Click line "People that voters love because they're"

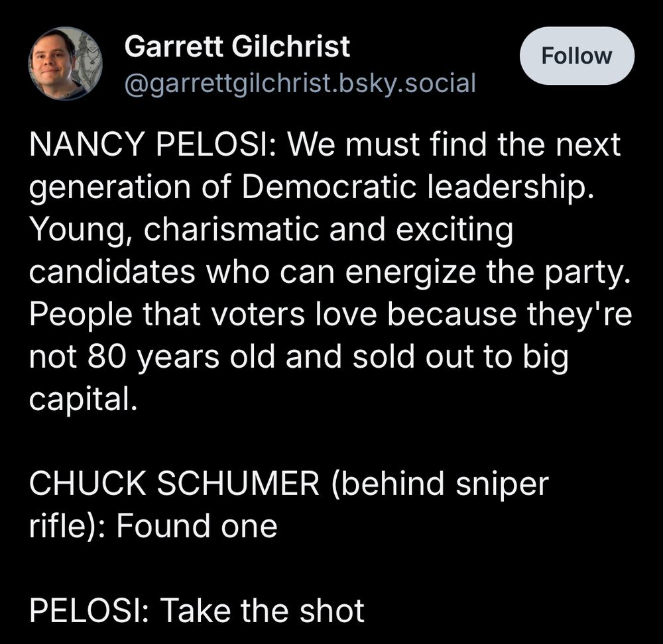330,315
